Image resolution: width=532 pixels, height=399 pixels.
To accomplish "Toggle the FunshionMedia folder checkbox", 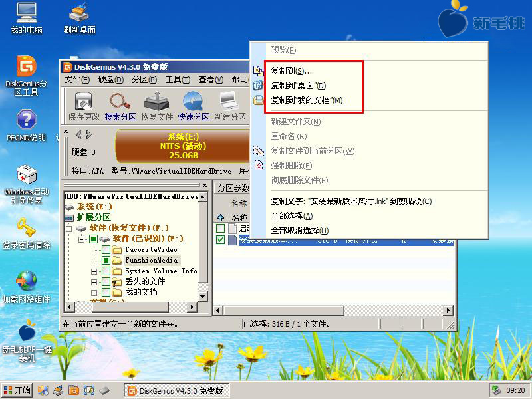I will [106, 261].
